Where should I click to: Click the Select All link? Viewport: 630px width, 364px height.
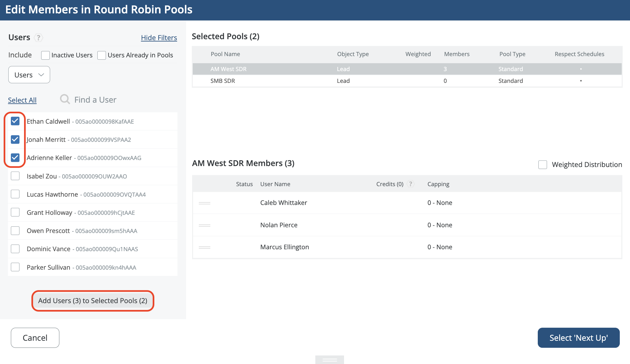pyautogui.click(x=22, y=100)
